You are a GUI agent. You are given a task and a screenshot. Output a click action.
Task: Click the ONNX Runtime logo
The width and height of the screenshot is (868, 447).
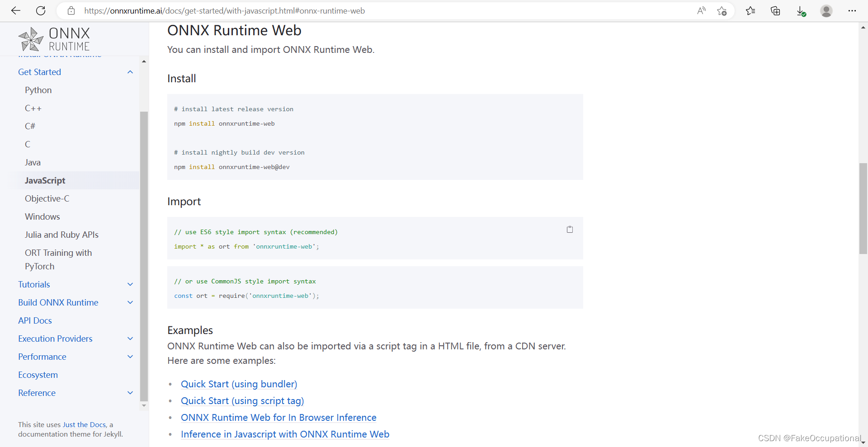click(54, 39)
